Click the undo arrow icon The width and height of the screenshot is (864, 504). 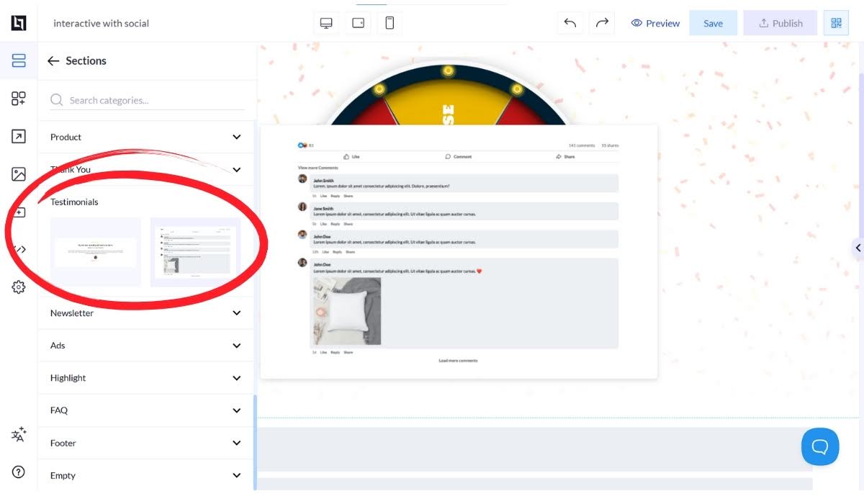pos(570,23)
